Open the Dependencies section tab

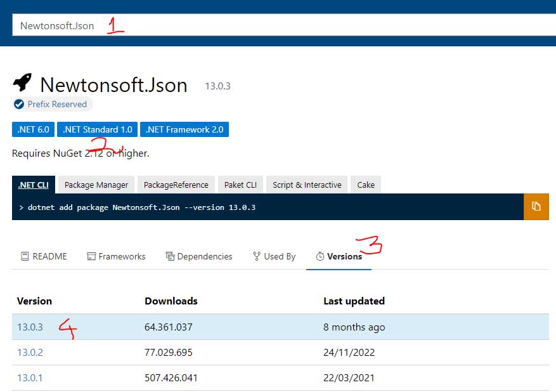coord(199,256)
